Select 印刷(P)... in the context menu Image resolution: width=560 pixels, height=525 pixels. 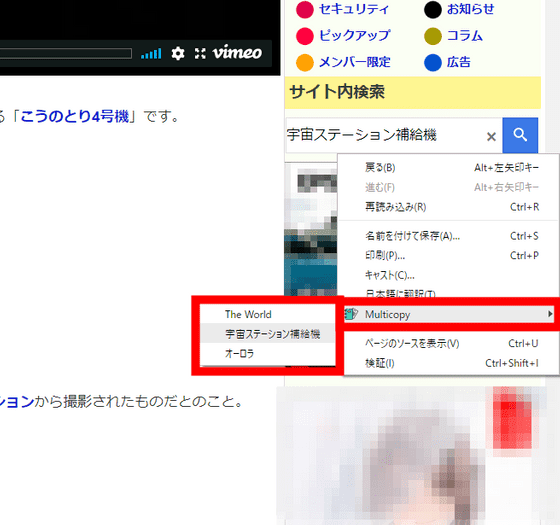click(448, 256)
